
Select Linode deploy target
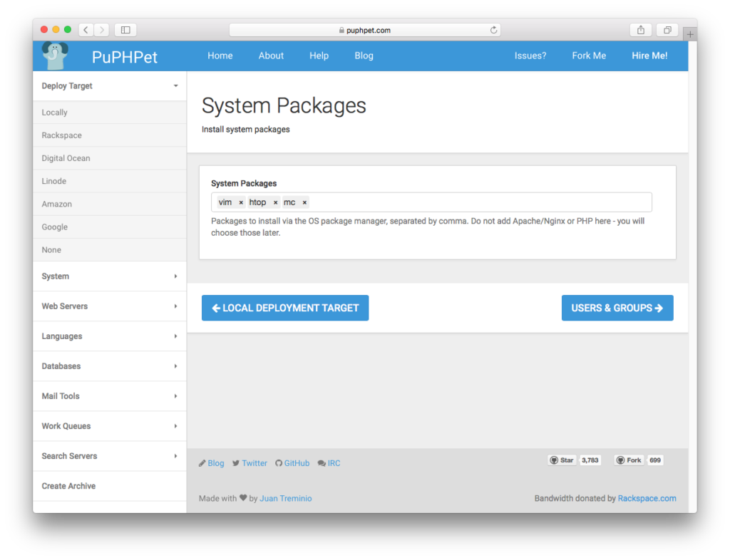[110, 181]
